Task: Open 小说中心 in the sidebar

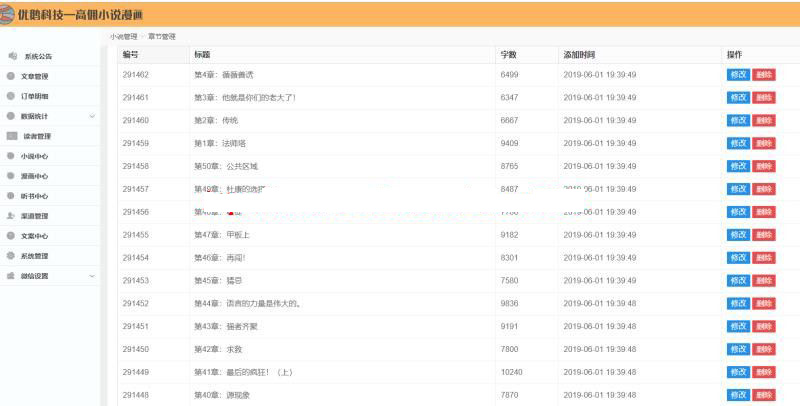Action: click(34, 156)
